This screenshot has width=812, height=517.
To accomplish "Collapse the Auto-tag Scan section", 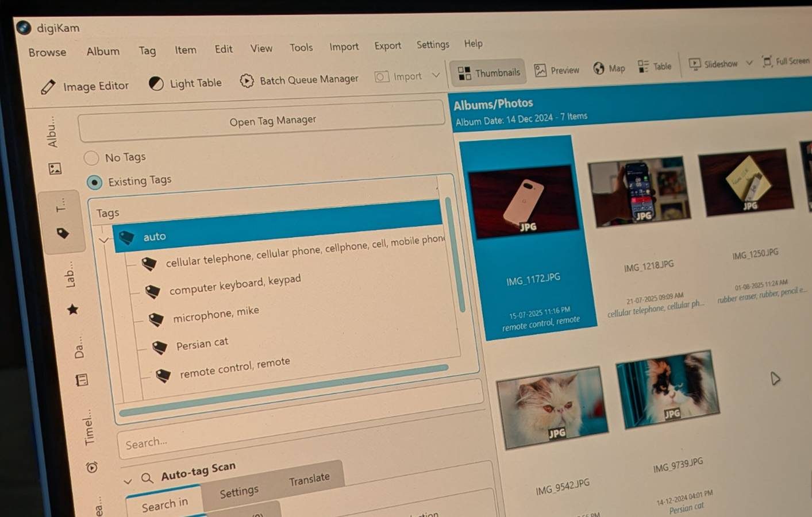I will tap(128, 480).
